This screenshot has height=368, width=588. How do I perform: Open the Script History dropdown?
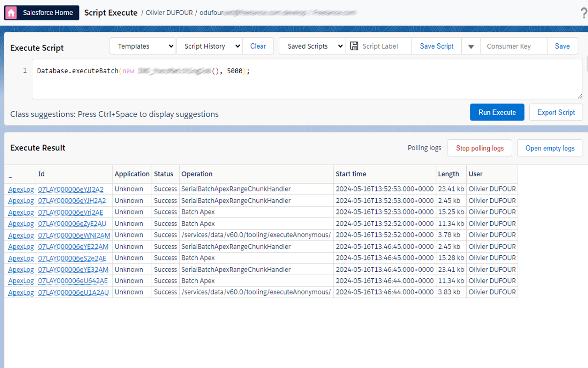point(209,46)
